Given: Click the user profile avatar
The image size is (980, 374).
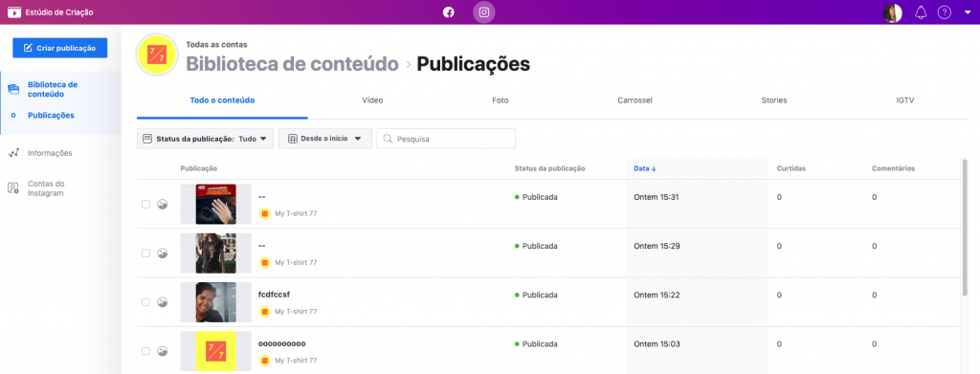Looking at the screenshot, I should (x=893, y=12).
